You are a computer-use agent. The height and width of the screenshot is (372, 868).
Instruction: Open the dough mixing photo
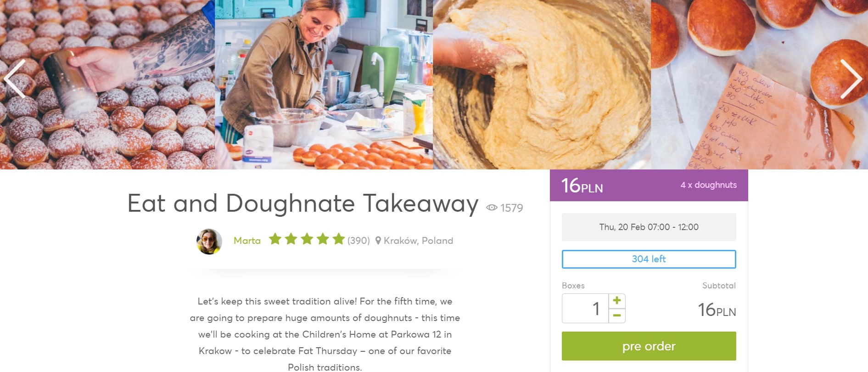(x=542, y=85)
